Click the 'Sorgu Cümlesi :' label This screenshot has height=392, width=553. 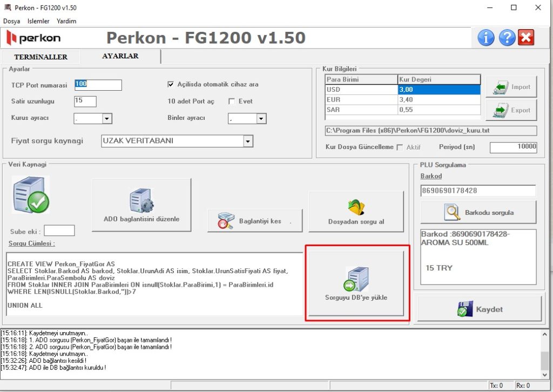point(32,244)
